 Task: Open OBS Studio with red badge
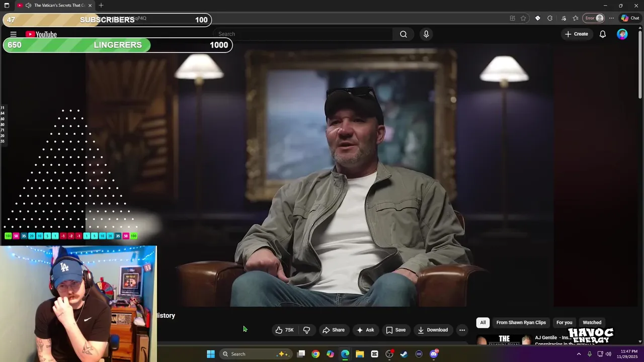(389, 354)
